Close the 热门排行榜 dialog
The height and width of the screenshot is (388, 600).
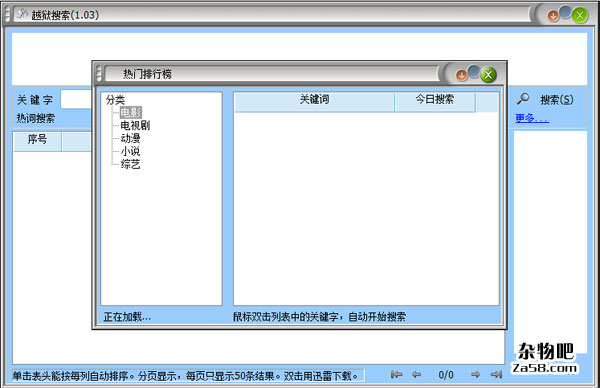pyautogui.click(x=489, y=75)
